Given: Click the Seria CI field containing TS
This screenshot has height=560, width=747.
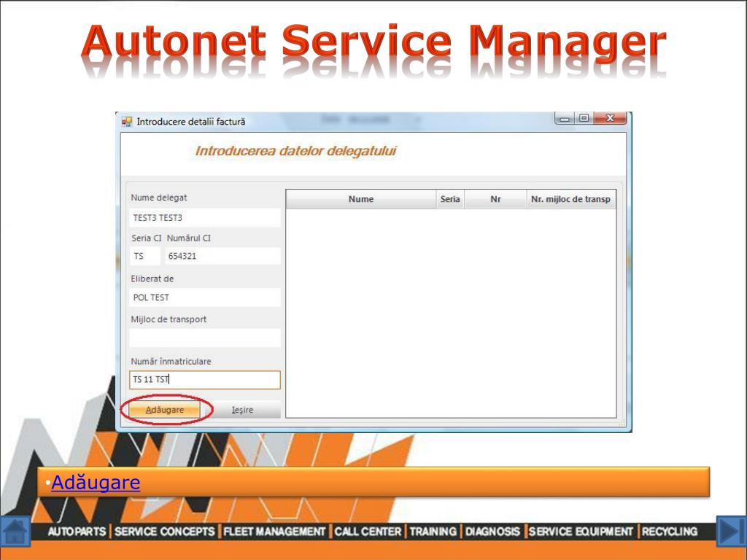Looking at the screenshot, I should pos(145,256).
